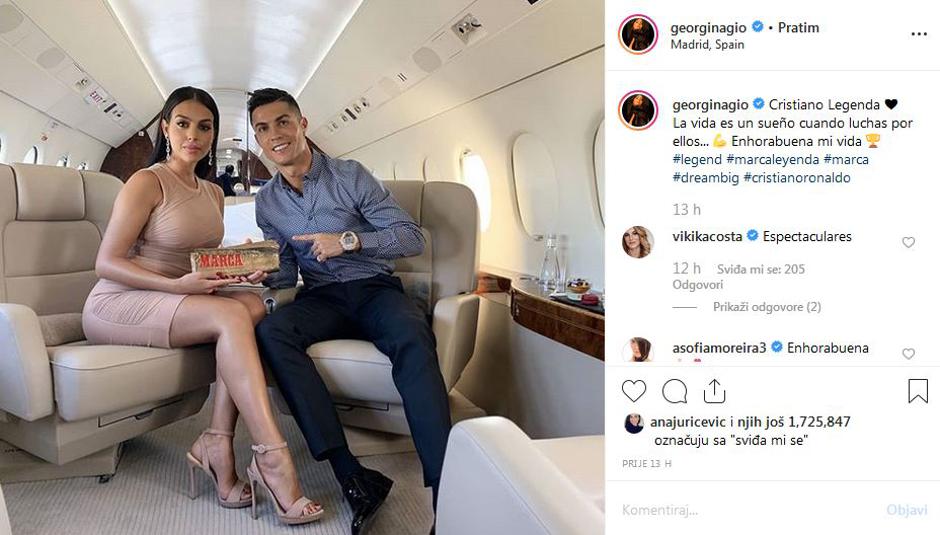Viewport: 940px width, 535px height.
Task: Share the post with the arrow icon
Action: 714,391
